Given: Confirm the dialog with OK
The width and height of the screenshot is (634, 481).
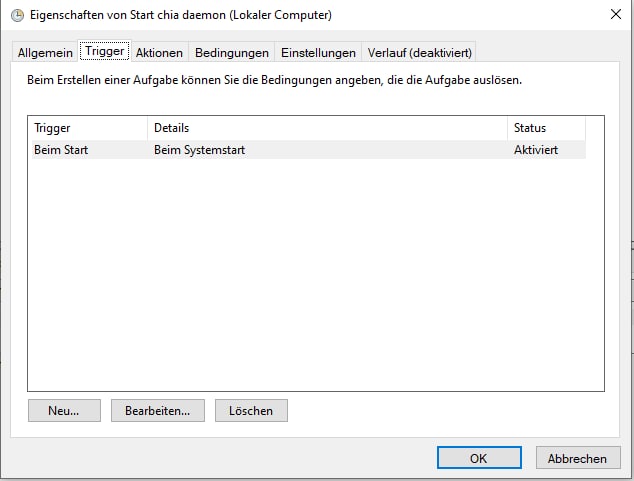Looking at the screenshot, I should tap(478, 458).
